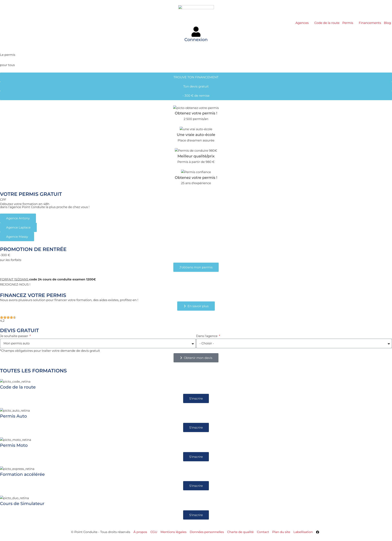Image resolution: width=392 pixels, height=541 pixels.
Task: Open the Agences menu item
Action: coord(302,23)
